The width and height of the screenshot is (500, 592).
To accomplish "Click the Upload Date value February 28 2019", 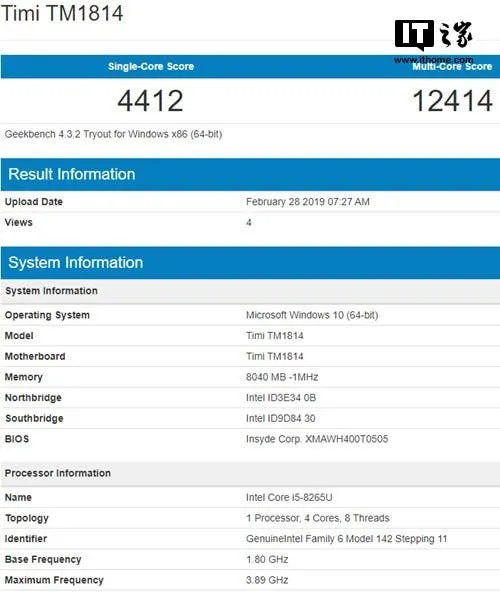I will [x=308, y=202].
